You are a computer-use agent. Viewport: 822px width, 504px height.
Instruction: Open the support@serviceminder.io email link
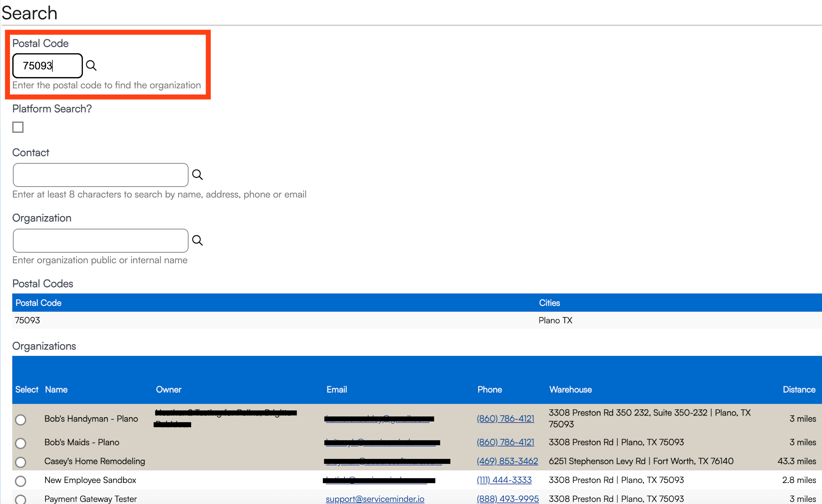pyautogui.click(x=375, y=499)
